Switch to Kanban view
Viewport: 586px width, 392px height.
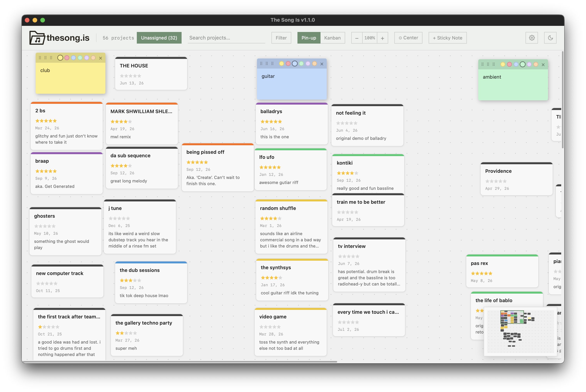[x=332, y=38]
